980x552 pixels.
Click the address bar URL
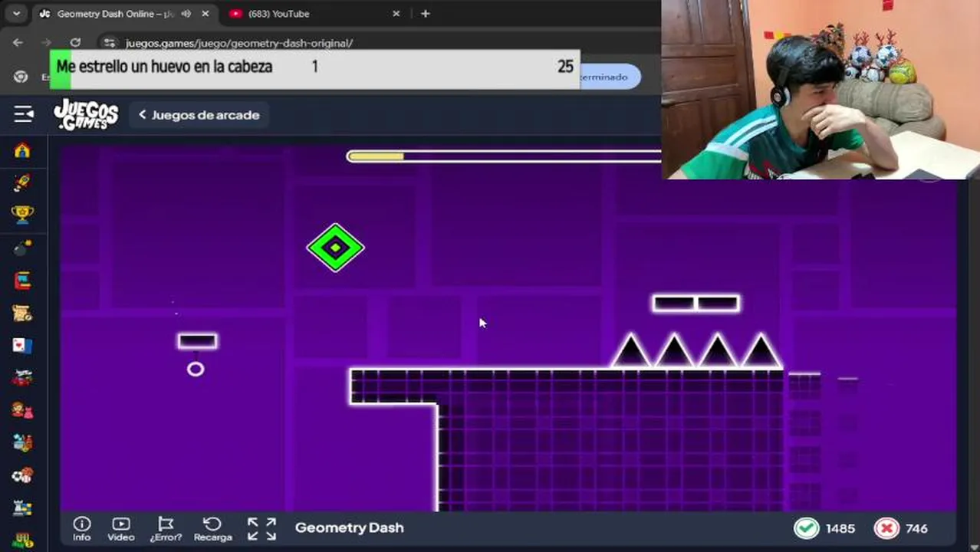coord(239,43)
